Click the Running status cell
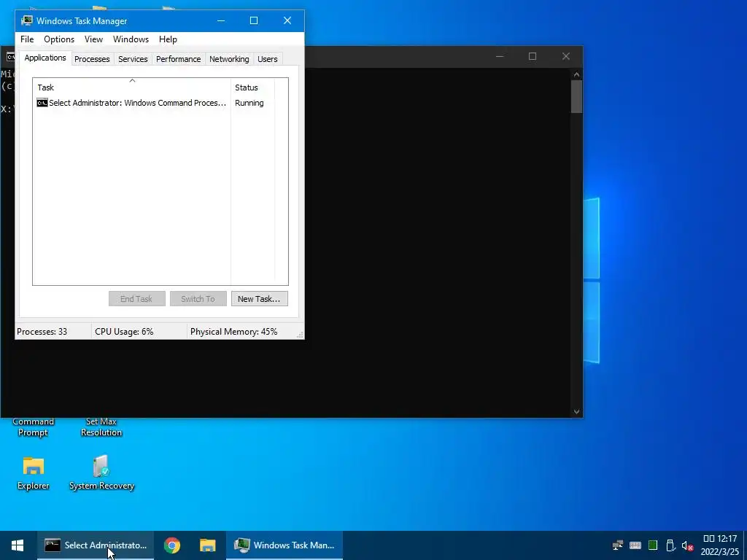Screen dimensions: 747x560 [249, 103]
